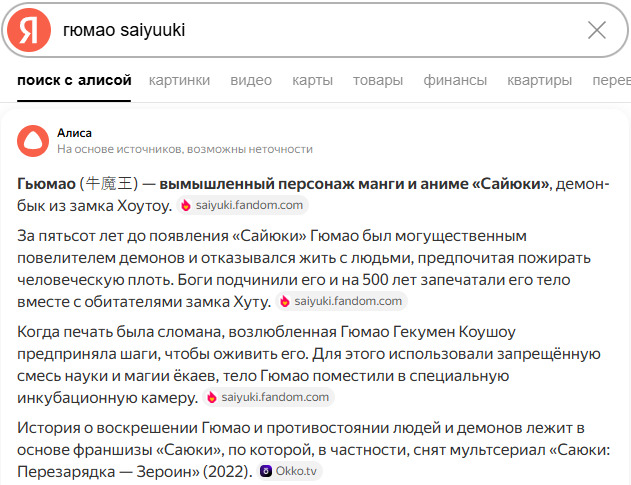
Task: Open the third saiyuki.fandom.com source after инкубационную камеру
Action: 269,397
